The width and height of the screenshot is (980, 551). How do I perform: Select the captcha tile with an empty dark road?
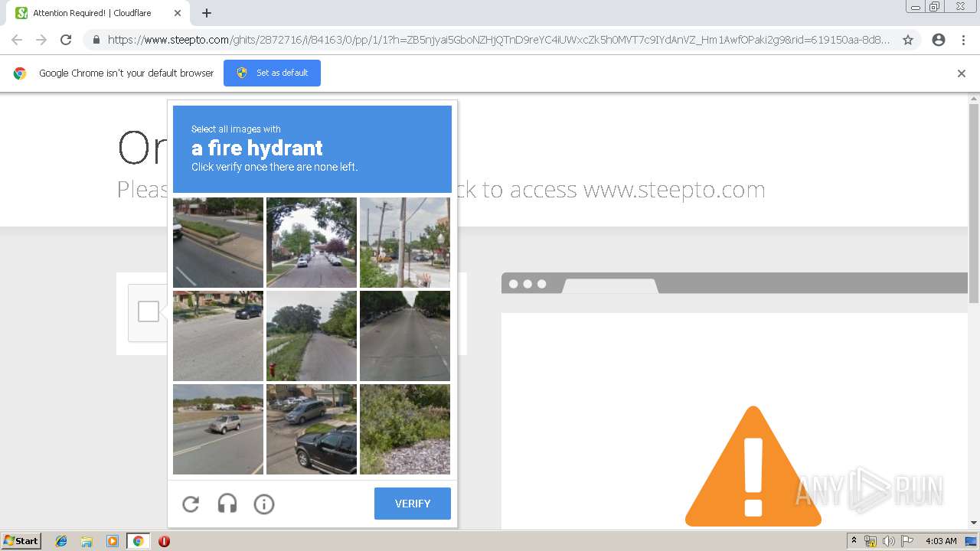click(x=405, y=336)
